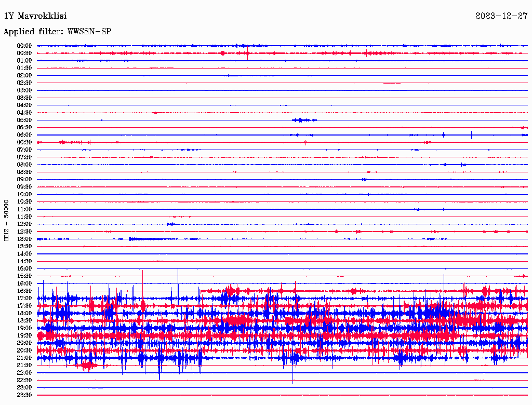Select the 21:00 row label
Viewport: 532px width, 405px height.
(x=24, y=358)
